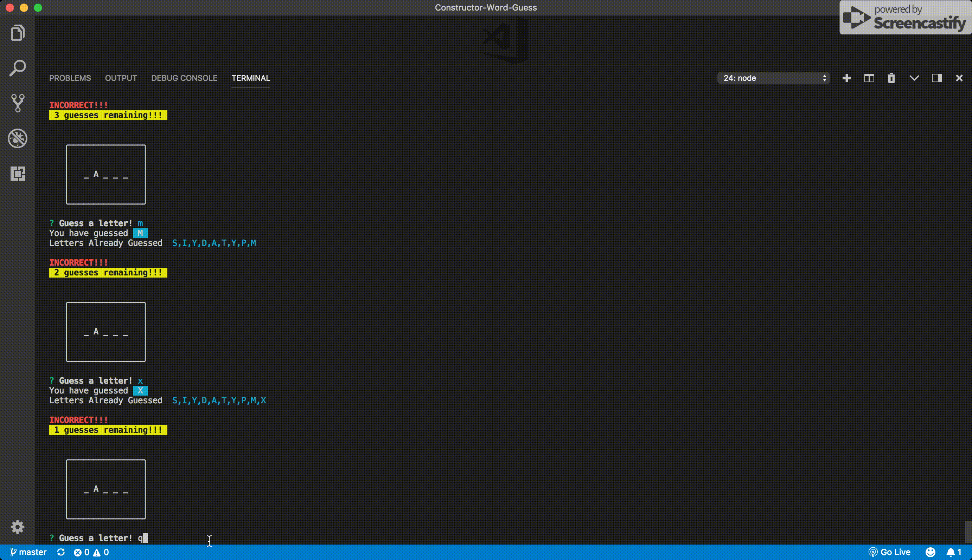The image size is (972, 560).
Task: Open the Manage settings gear
Action: tap(18, 527)
